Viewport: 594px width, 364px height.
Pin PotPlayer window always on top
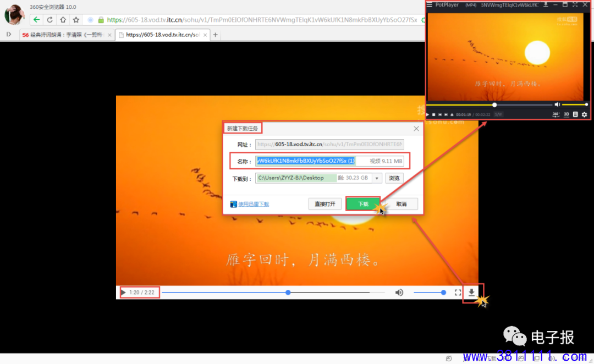(546, 4)
